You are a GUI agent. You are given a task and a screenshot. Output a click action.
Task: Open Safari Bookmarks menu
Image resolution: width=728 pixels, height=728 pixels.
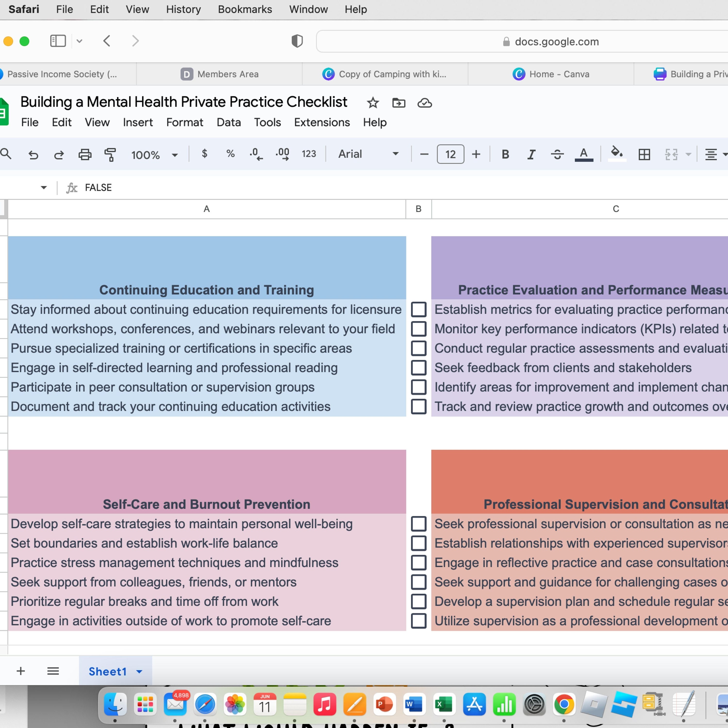pyautogui.click(x=245, y=9)
